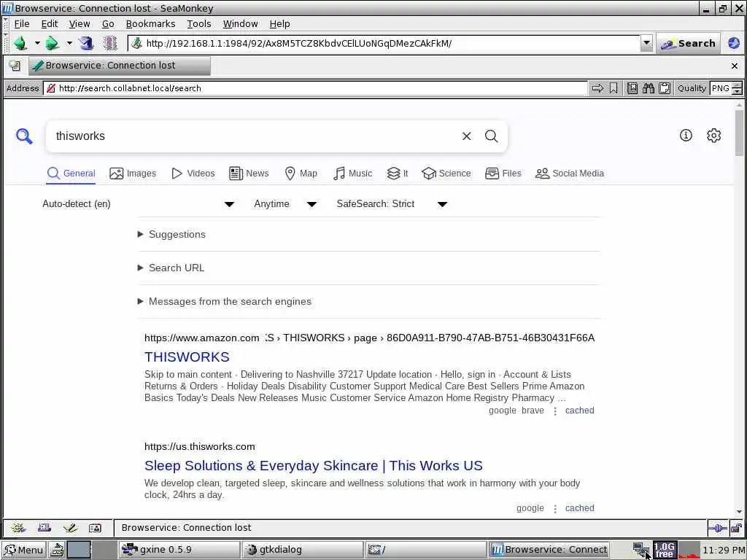Open the URL bar history dropdown
Viewport: 747px width, 560px height.
coord(646,43)
